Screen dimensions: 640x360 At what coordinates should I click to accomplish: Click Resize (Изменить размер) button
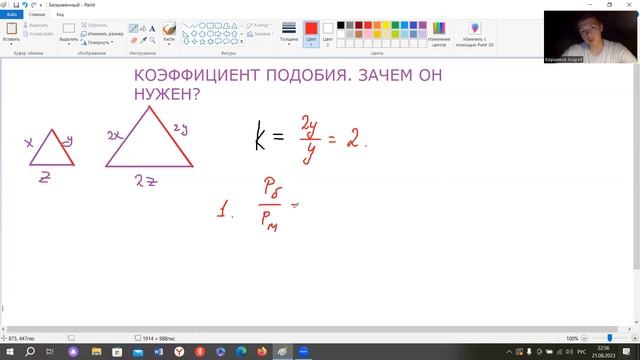pos(102,34)
